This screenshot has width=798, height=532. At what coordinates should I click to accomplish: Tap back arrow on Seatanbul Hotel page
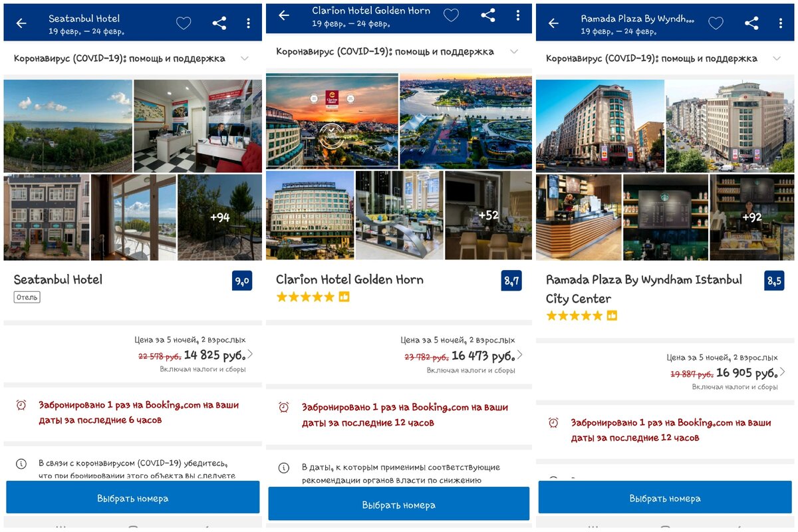[x=21, y=23]
